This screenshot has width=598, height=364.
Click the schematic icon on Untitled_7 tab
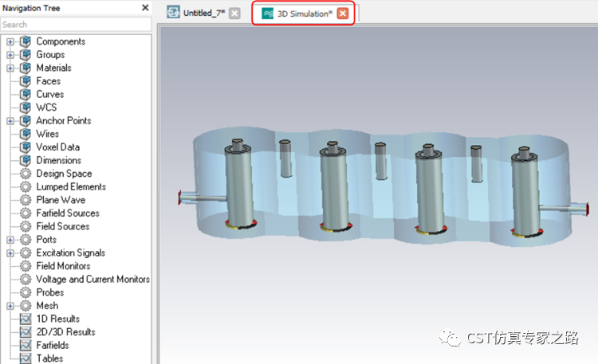[173, 13]
